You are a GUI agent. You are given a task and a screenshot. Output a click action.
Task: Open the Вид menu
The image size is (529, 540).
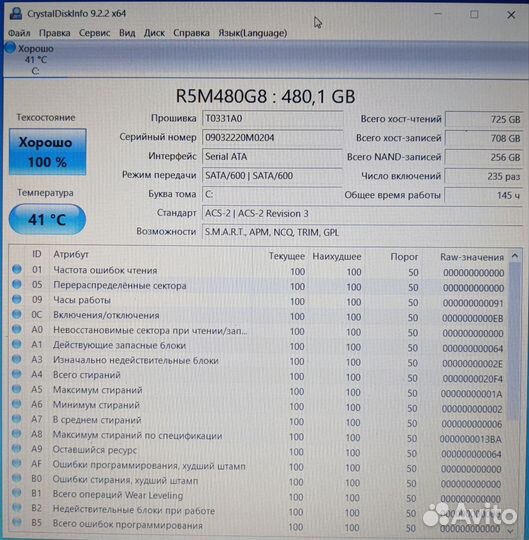(x=127, y=33)
